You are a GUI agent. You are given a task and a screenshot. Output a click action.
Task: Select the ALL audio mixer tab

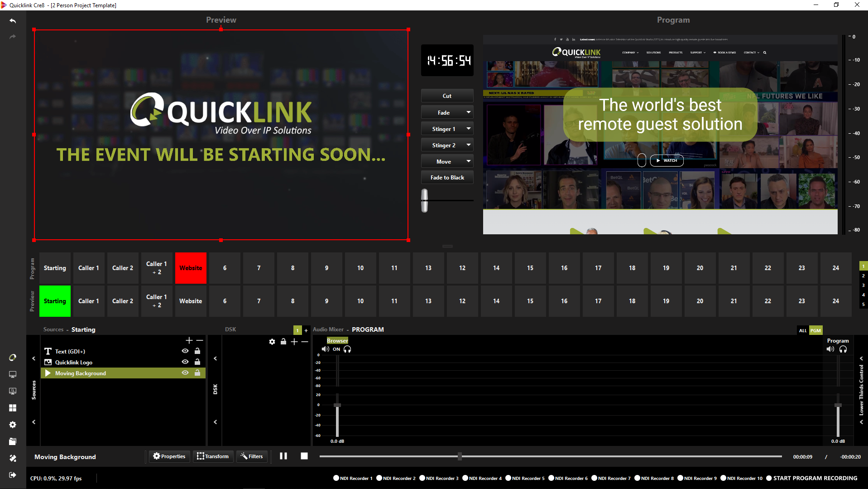click(802, 330)
